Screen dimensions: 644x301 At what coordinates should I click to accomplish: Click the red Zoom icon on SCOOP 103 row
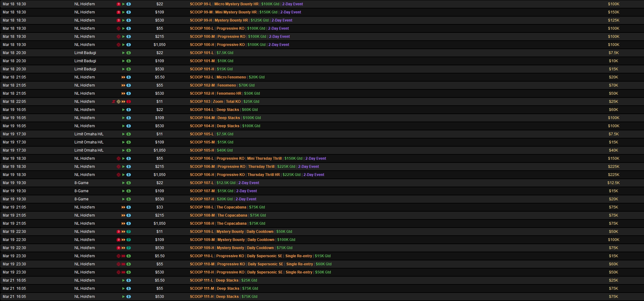click(114, 102)
